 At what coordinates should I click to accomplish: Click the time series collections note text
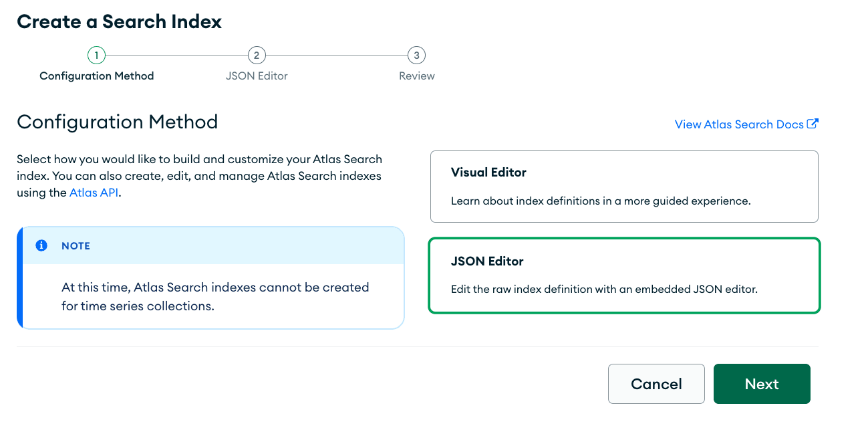pyautogui.click(x=215, y=296)
